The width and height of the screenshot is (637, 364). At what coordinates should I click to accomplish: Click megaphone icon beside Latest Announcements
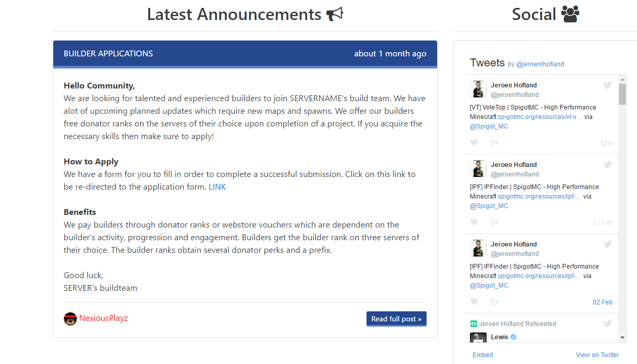coord(334,14)
